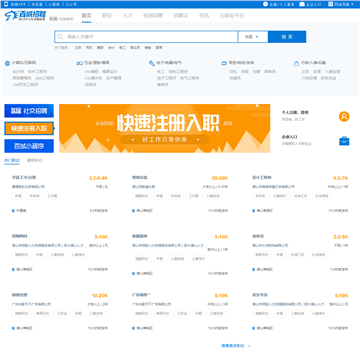Viewport: 360px width, 360px height.
Task: Click the location pin in the 2-2.5K job card
Action: coord(254,269)
